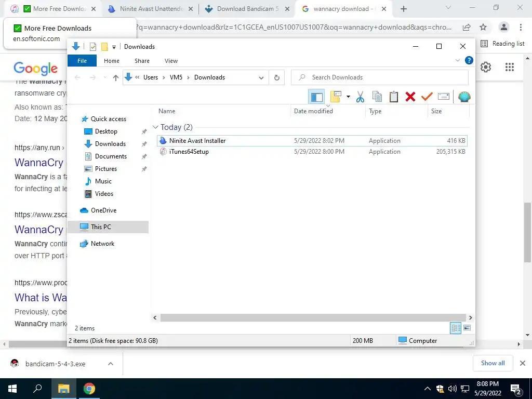The image size is (532, 399).
Task: Open the Windows Start menu
Action: click(x=12, y=389)
